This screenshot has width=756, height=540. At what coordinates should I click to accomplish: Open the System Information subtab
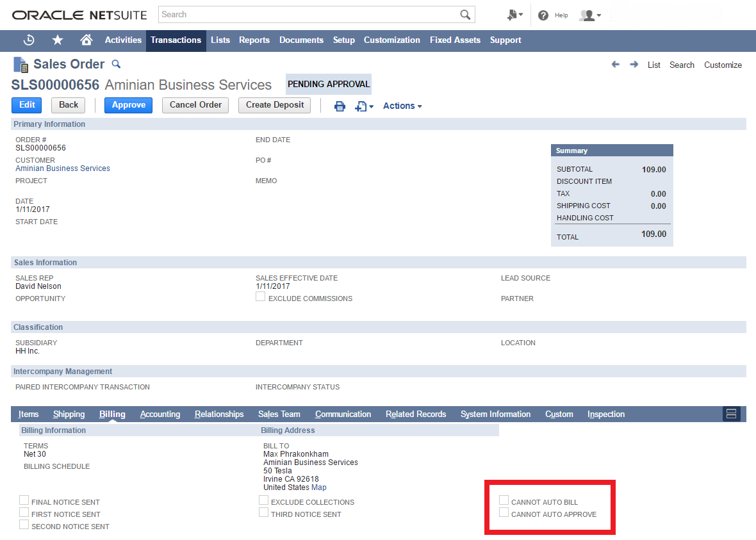pyautogui.click(x=495, y=414)
